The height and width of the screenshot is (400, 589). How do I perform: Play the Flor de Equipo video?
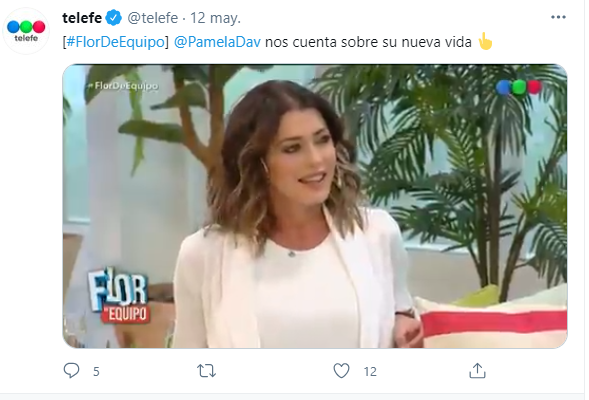click(315, 206)
